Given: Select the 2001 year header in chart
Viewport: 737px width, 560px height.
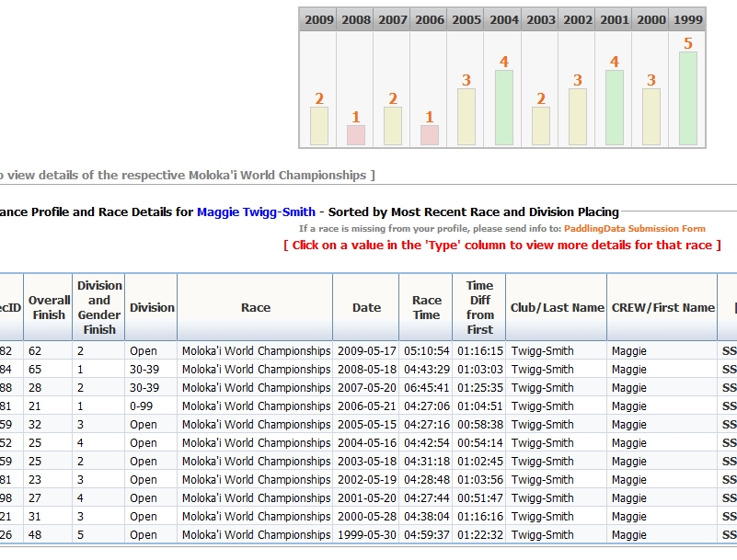Looking at the screenshot, I should click(x=614, y=19).
